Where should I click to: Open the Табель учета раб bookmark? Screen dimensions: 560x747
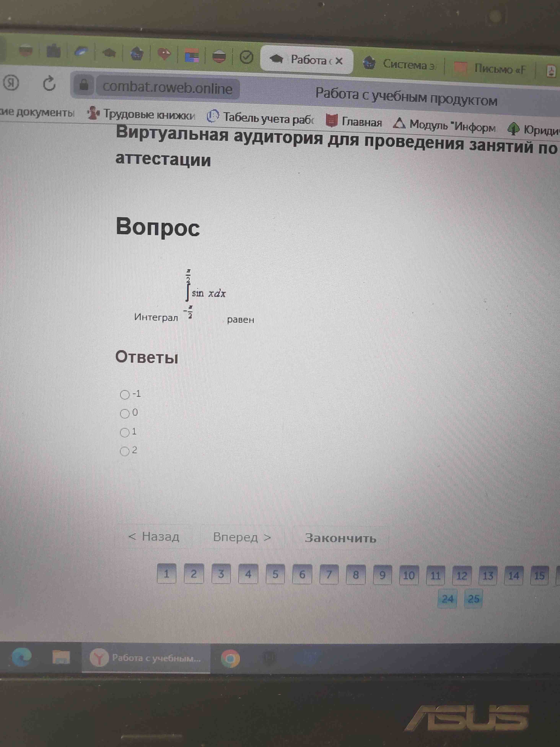261,117
